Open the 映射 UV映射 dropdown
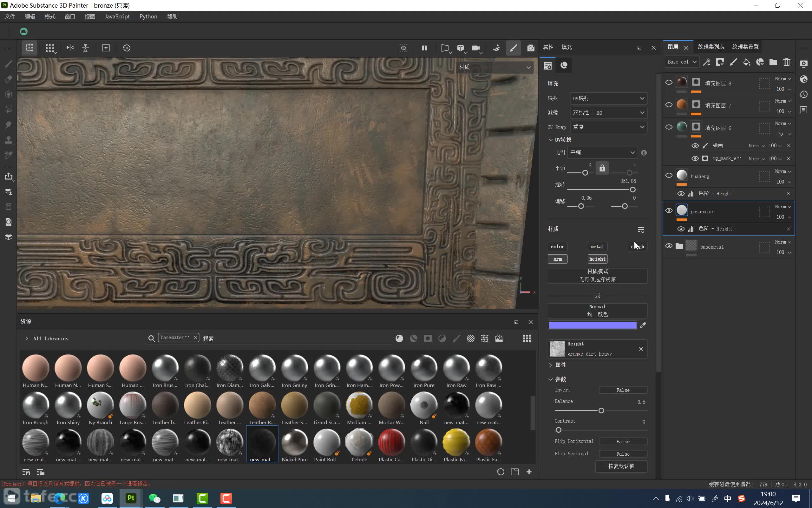Image resolution: width=812 pixels, height=508 pixels. coord(608,98)
